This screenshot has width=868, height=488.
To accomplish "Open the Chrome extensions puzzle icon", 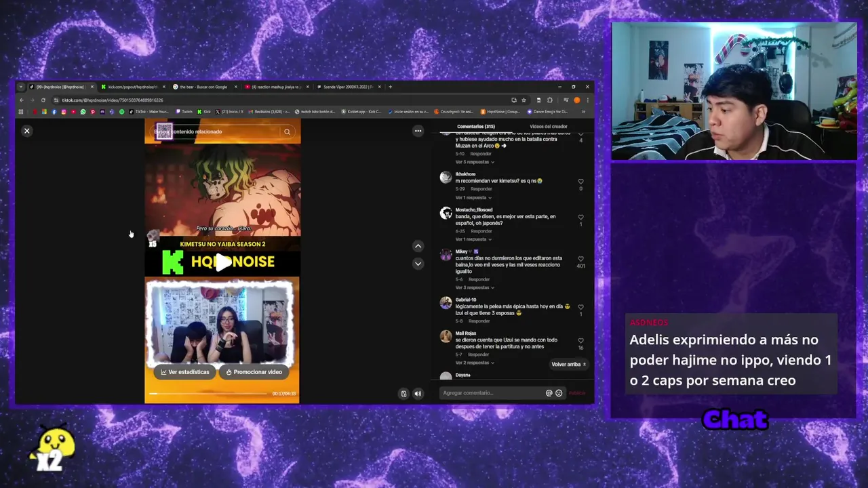I will click(550, 100).
